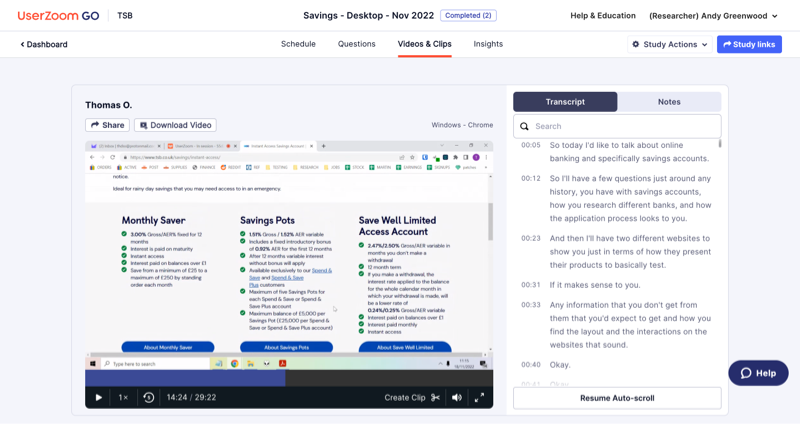Screen dimensions: 800x424
Task: Rewind video five seconds
Action: pyautogui.click(x=148, y=397)
